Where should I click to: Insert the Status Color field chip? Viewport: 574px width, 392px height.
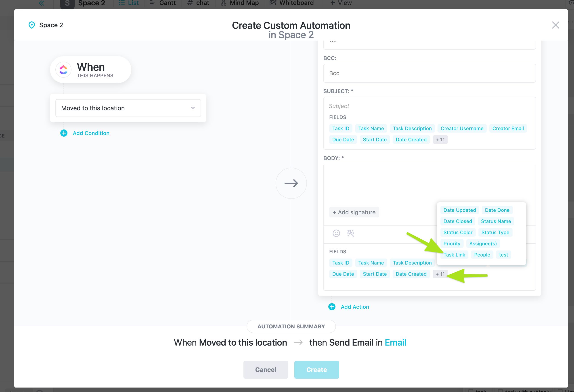click(458, 233)
